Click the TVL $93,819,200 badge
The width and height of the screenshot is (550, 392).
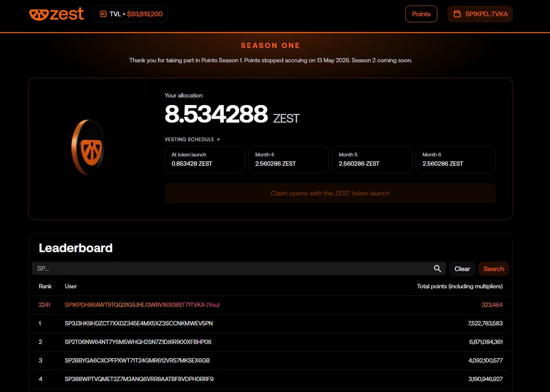tap(131, 14)
